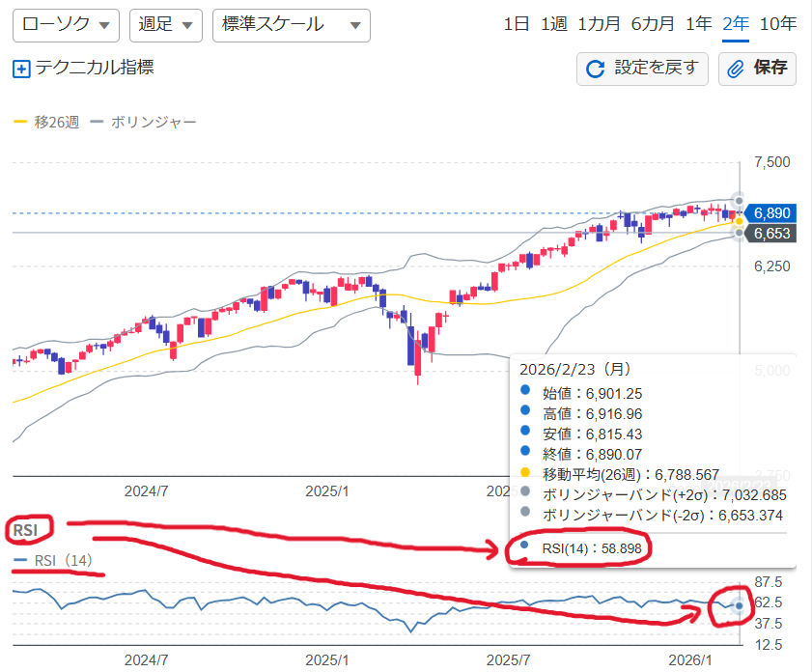
Task: Switch to the 1年 period tab
Action: 699,25
